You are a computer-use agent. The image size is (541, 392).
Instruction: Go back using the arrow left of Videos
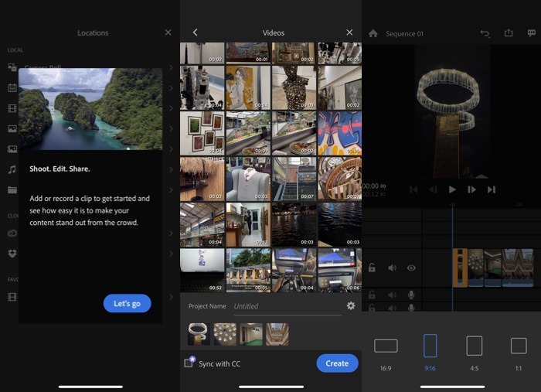point(196,32)
